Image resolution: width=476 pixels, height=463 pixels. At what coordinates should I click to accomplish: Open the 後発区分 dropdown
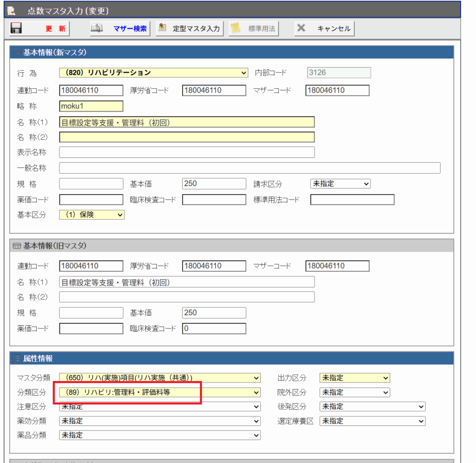tap(372, 407)
